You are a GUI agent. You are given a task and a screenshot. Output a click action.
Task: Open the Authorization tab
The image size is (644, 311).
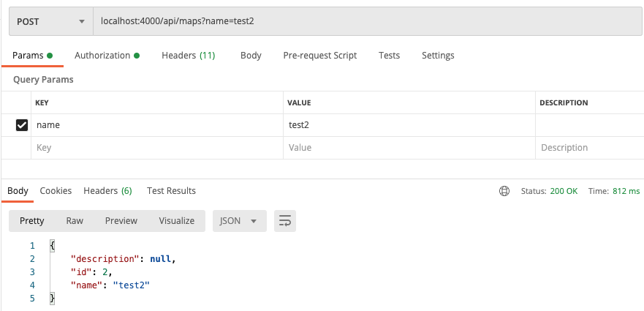click(x=107, y=56)
